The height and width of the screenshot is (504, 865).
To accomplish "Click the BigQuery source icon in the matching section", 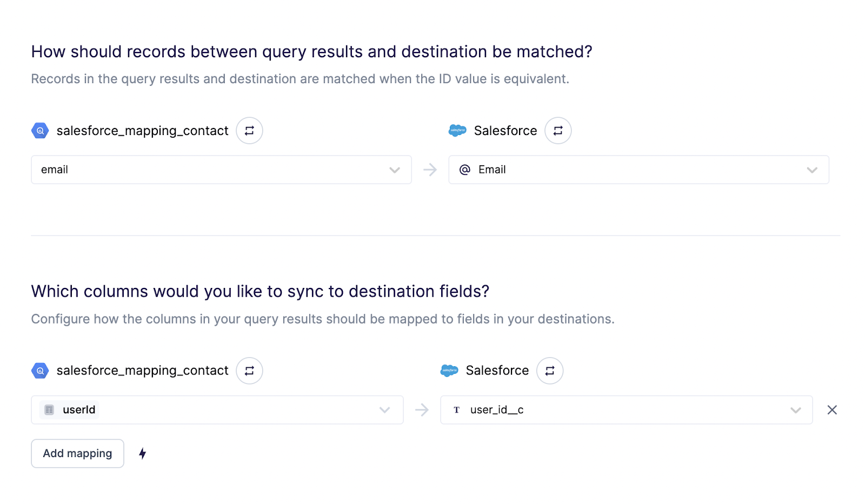I will pos(40,131).
